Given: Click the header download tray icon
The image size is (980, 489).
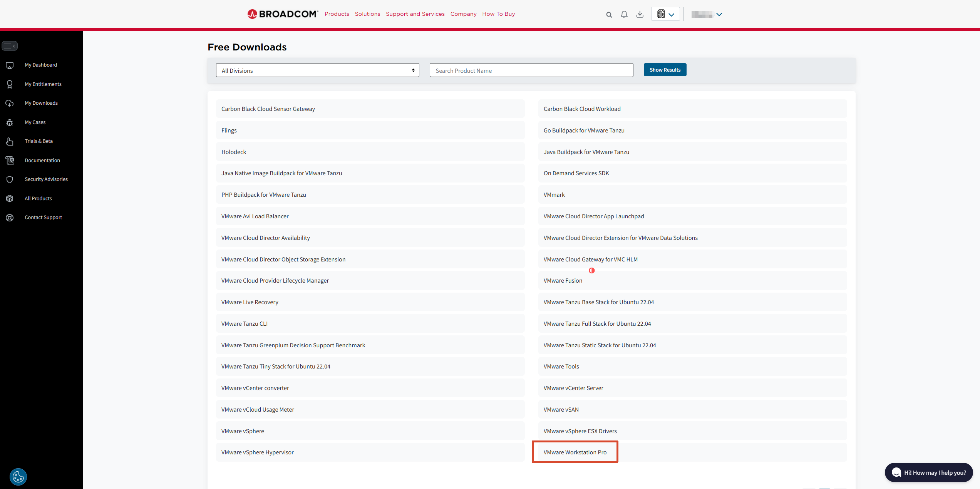Looking at the screenshot, I should [640, 14].
